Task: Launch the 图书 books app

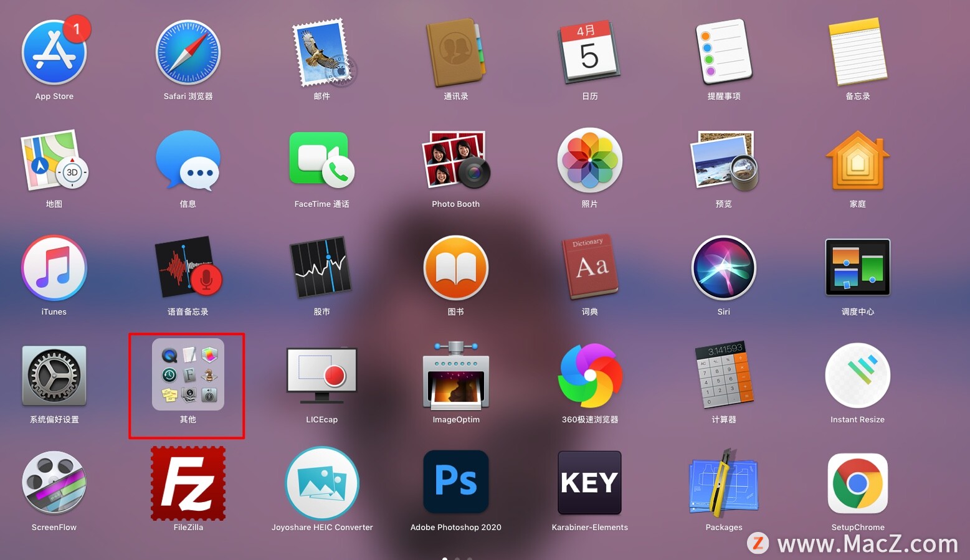Action: (456, 268)
